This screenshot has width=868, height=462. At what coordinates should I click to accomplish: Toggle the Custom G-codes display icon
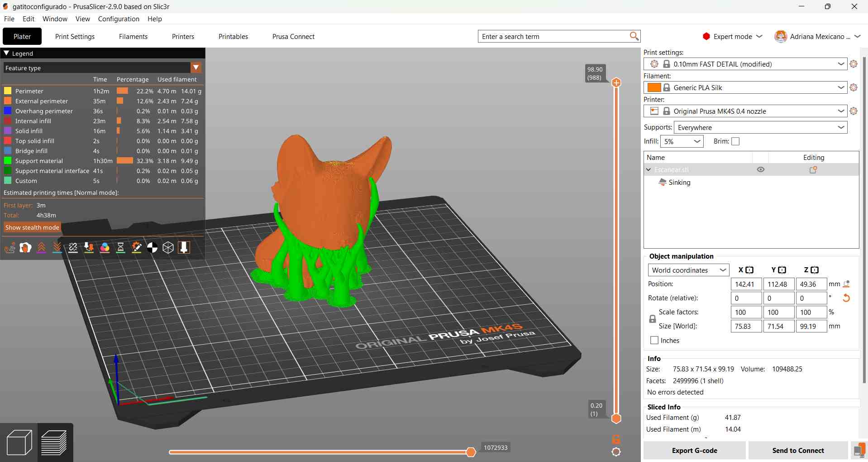[x=137, y=248]
